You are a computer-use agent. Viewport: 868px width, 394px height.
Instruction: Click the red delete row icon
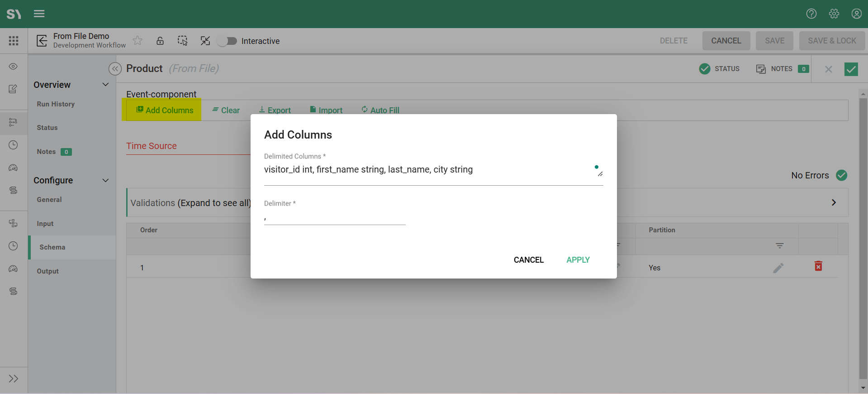(x=818, y=266)
